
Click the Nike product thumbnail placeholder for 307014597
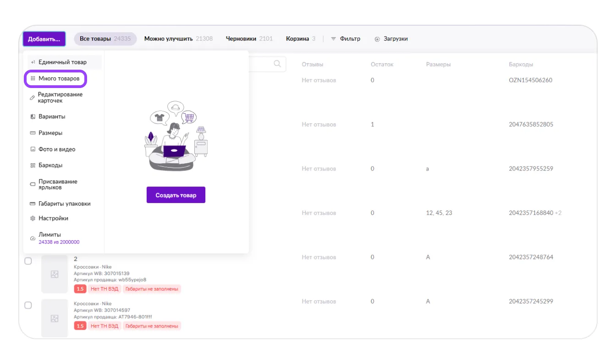(55, 318)
